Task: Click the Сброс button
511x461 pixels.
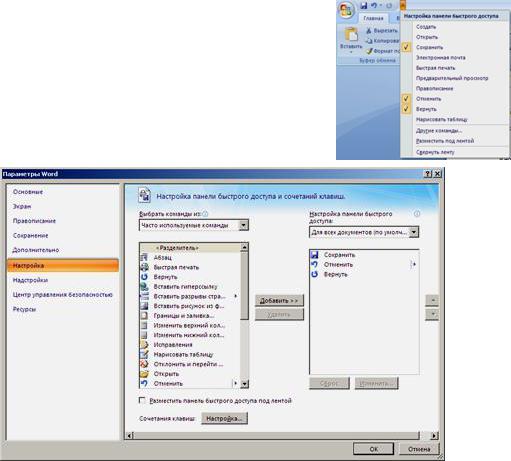Action: 329,383
